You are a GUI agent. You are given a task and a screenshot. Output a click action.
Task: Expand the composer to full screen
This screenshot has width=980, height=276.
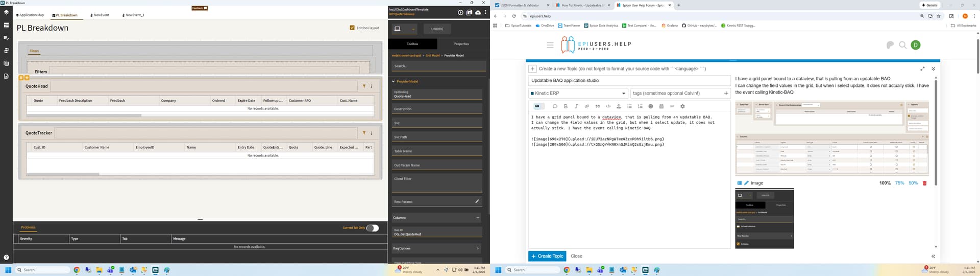point(922,68)
